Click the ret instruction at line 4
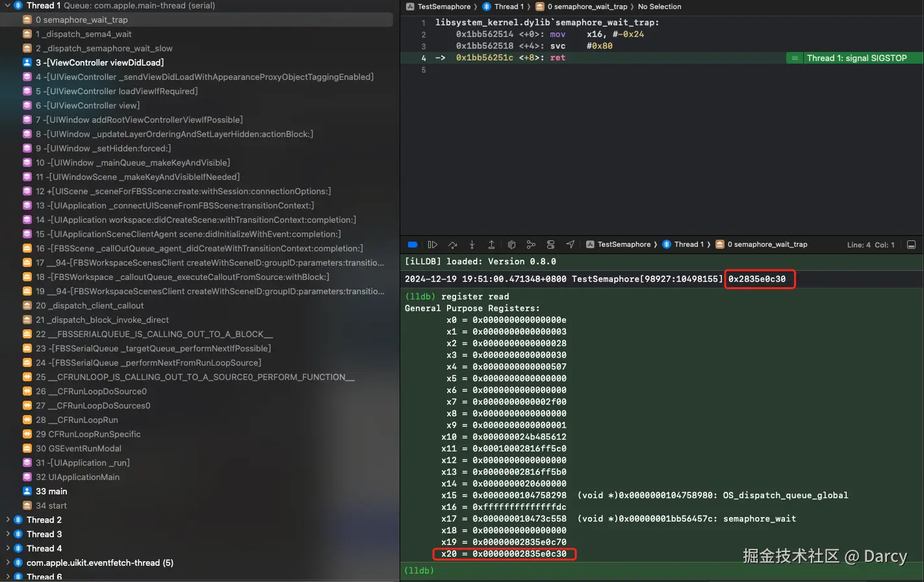924x582 pixels. [x=558, y=58]
